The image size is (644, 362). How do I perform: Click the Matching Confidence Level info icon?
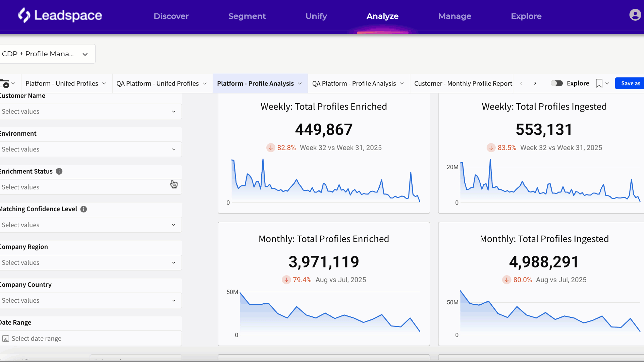[x=84, y=209]
